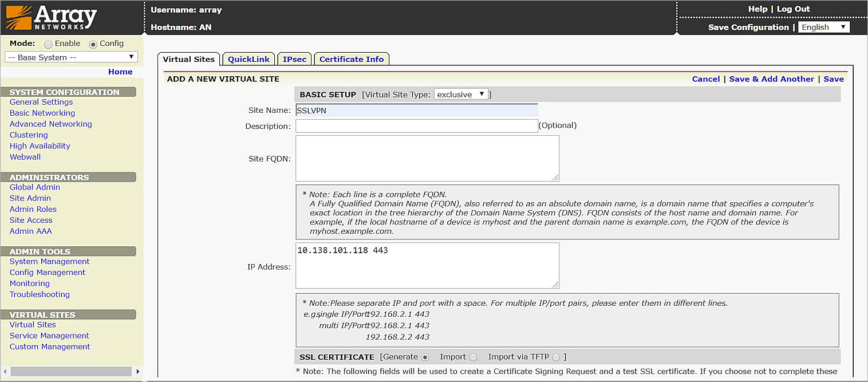The image size is (868, 382).
Task: Choose Import via TFTP certificate option
Action: click(555, 357)
